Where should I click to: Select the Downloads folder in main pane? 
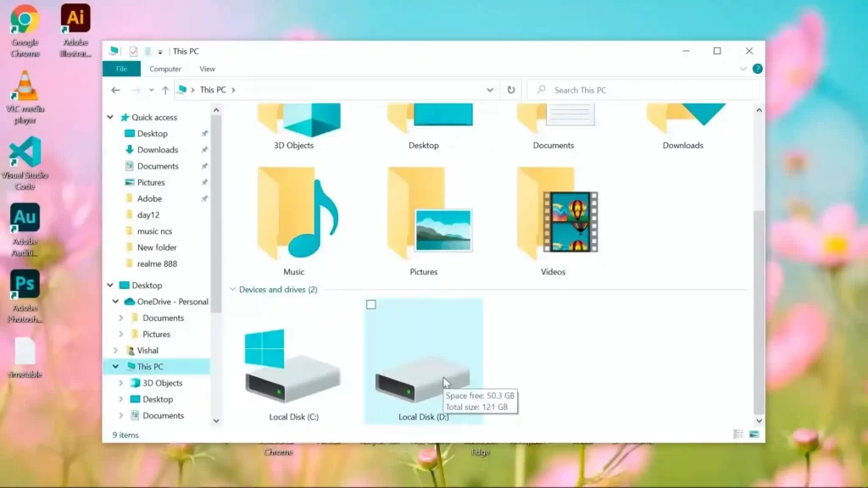[x=683, y=126]
